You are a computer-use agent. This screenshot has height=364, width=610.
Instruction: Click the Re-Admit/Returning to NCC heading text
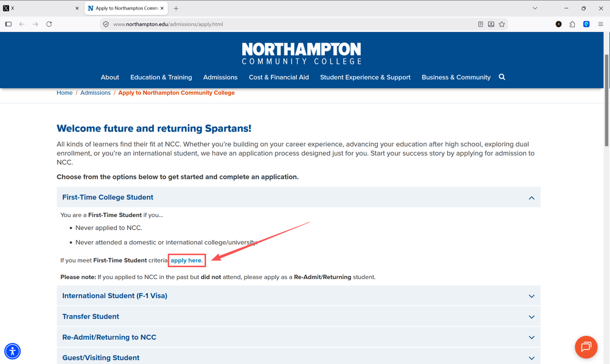(109, 337)
